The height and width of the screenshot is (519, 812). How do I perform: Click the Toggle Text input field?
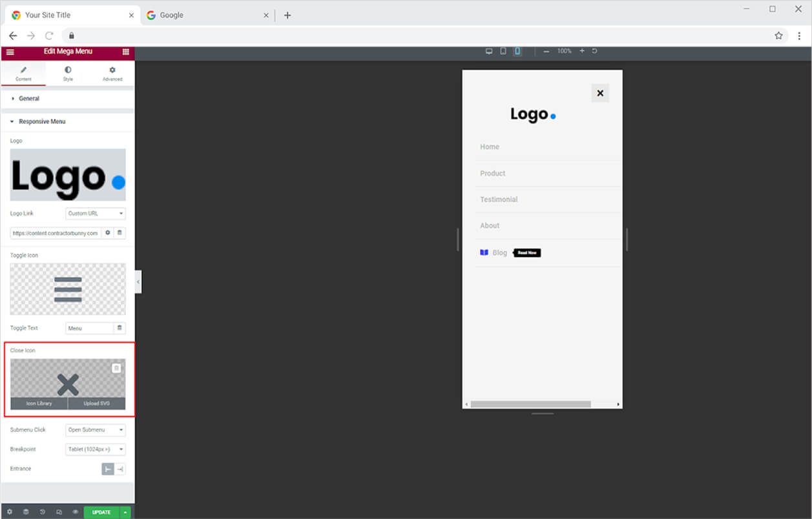point(90,328)
